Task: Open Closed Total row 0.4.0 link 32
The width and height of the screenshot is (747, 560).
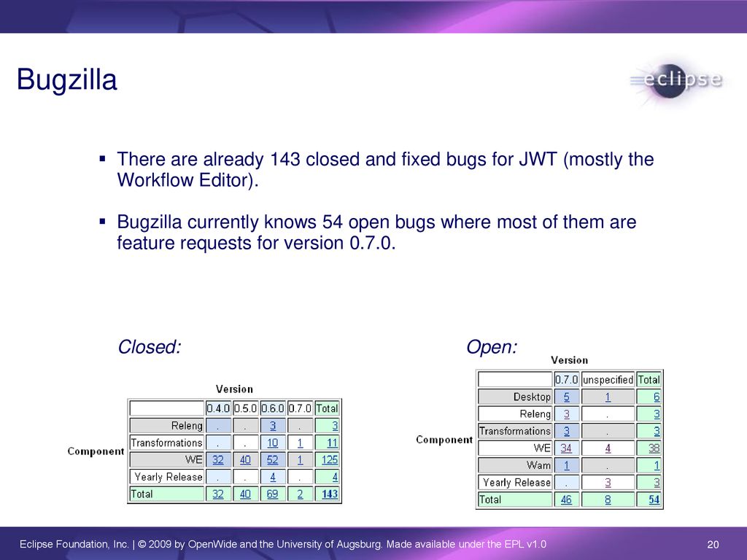Action: point(217,494)
